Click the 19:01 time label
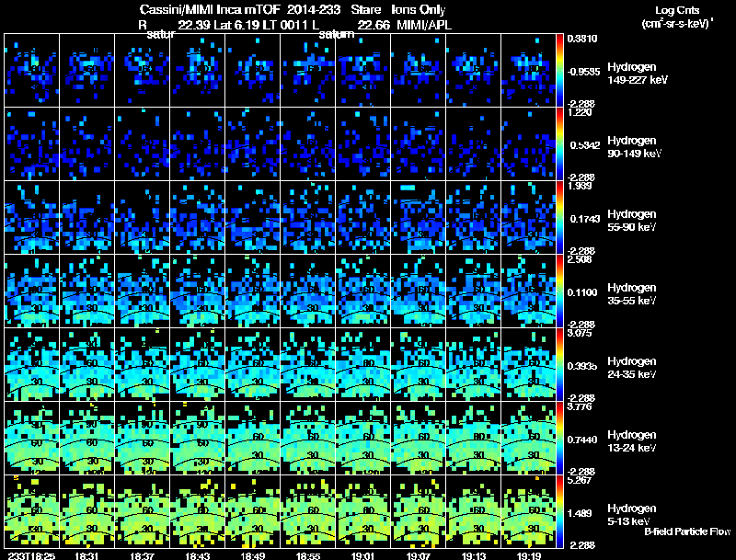Image resolution: width=736 pixels, height=560 pixels. click(x=363, y=555)
